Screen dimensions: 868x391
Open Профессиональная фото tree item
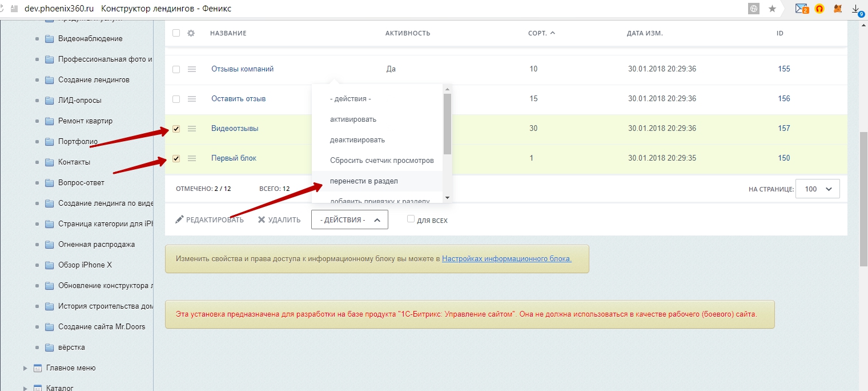pos(105,59)
